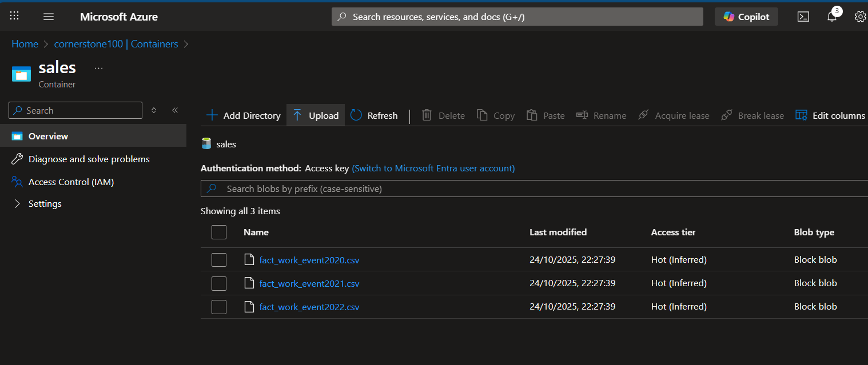The image size is (868, 365).
Task: Toggle sidebar expand/collapse sort arrows
Action: pos(154,110)
